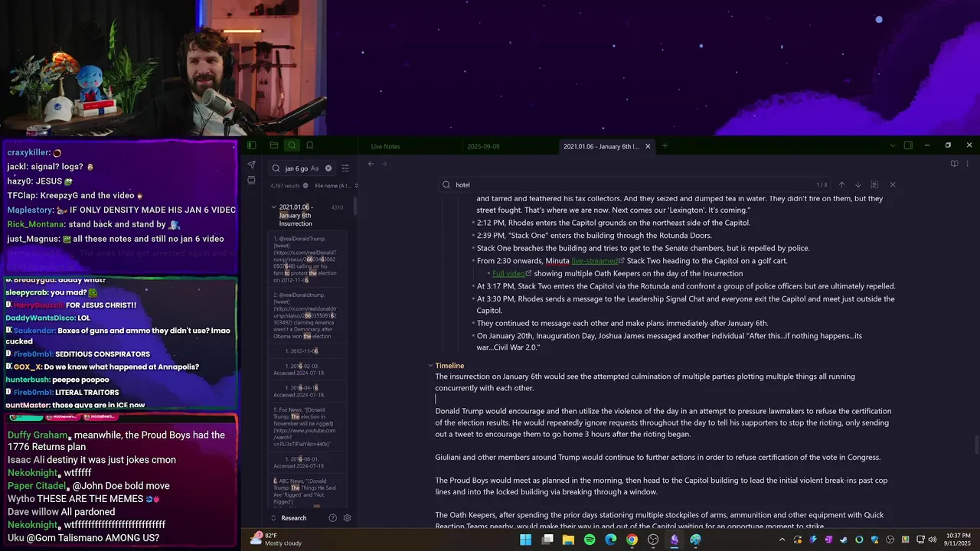
Task: Collapse the '2021.01.06 - January 6th Insurrection' result
Action: point(273,207)
